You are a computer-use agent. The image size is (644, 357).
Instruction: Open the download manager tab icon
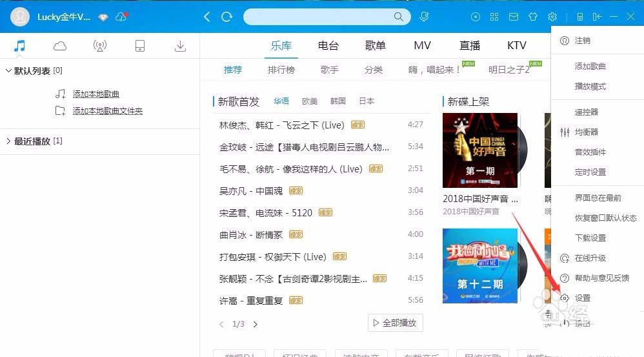tap(180, 46)
